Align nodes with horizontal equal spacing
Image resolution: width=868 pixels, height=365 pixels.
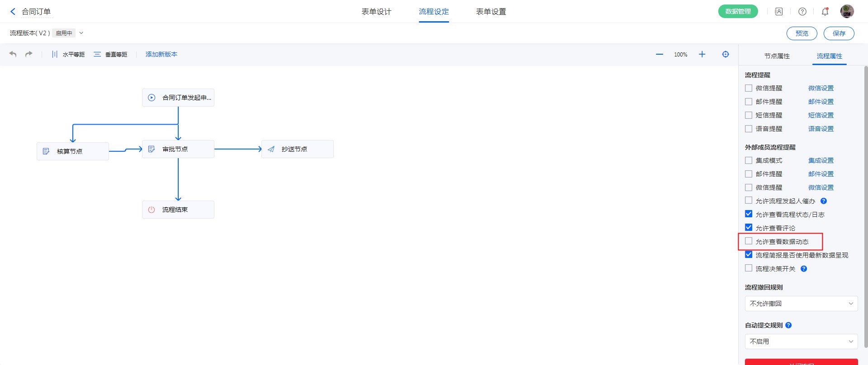[68, 54]
